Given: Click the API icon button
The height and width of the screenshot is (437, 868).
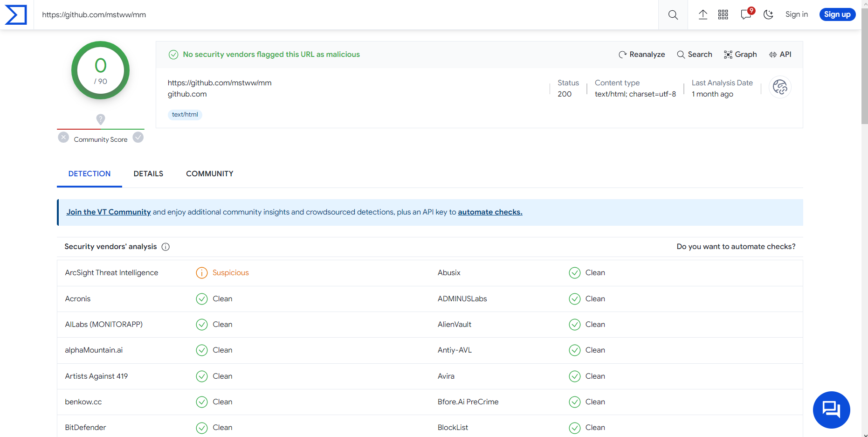Looking at the screenshot, I should 780,55.
